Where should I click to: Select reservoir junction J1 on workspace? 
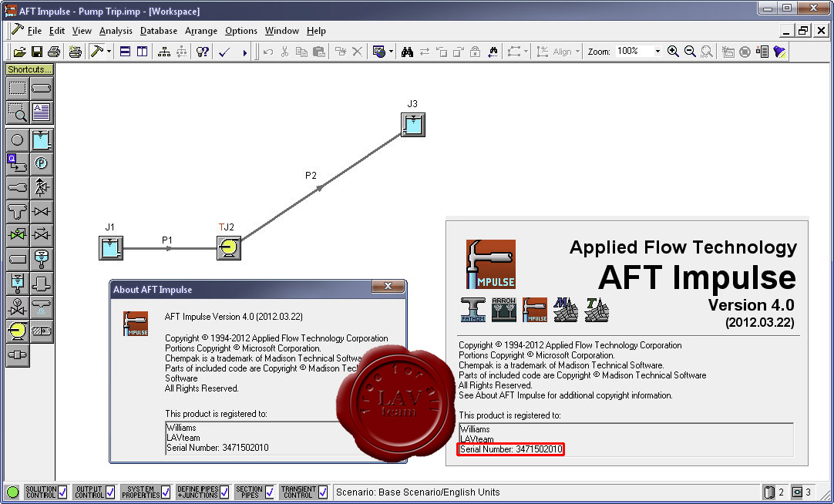tap(111, 247)
